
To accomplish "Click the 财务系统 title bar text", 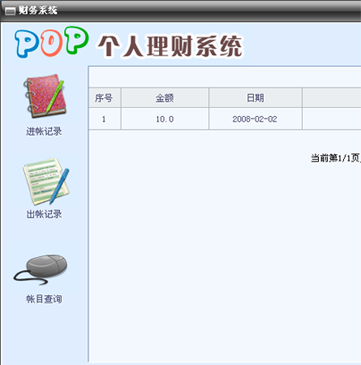I will click(38, 10).
